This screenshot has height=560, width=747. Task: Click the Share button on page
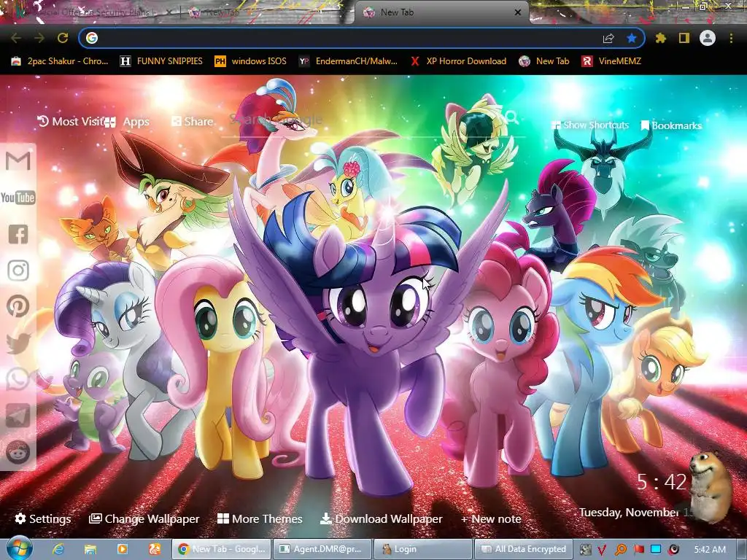point(193,122)
